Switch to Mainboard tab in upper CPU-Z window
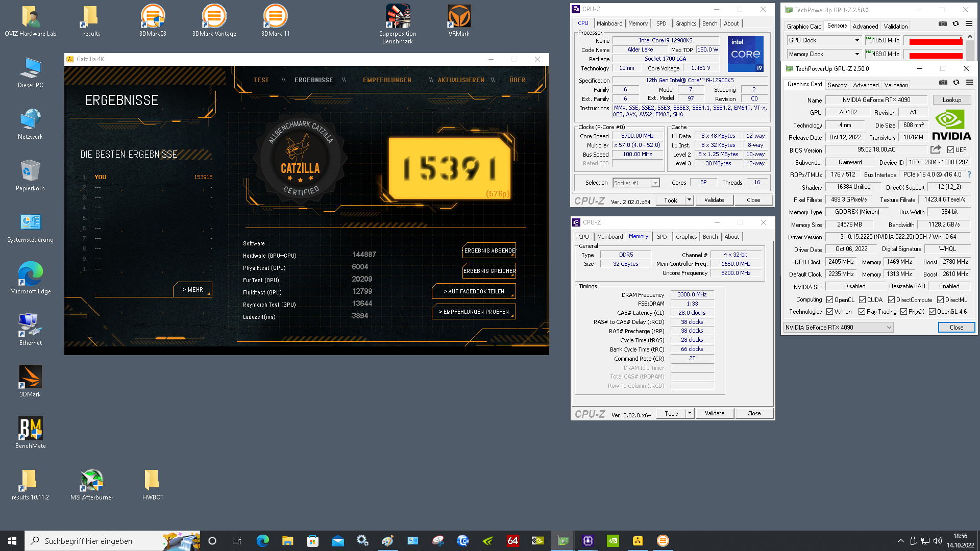 [x=609, y=23]
